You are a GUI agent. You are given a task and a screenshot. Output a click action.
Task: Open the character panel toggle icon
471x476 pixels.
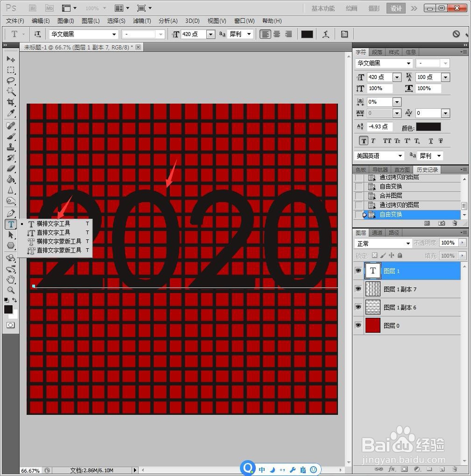click(x=344, y=34)
